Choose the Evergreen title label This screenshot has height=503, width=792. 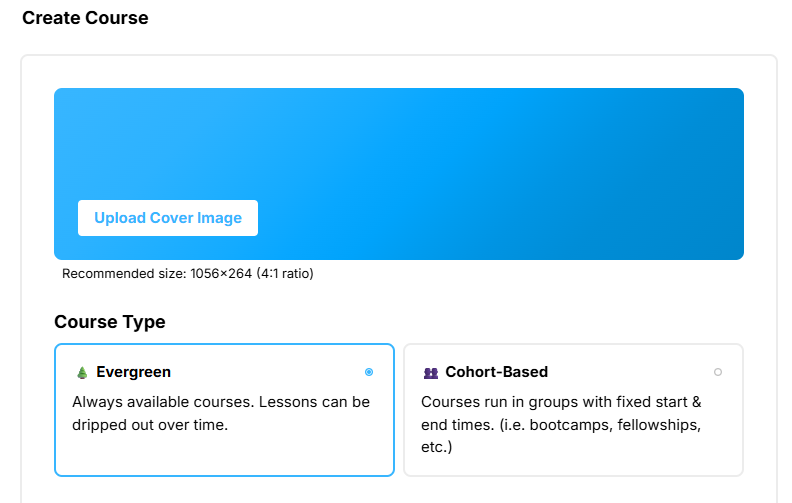coord(133,372)
